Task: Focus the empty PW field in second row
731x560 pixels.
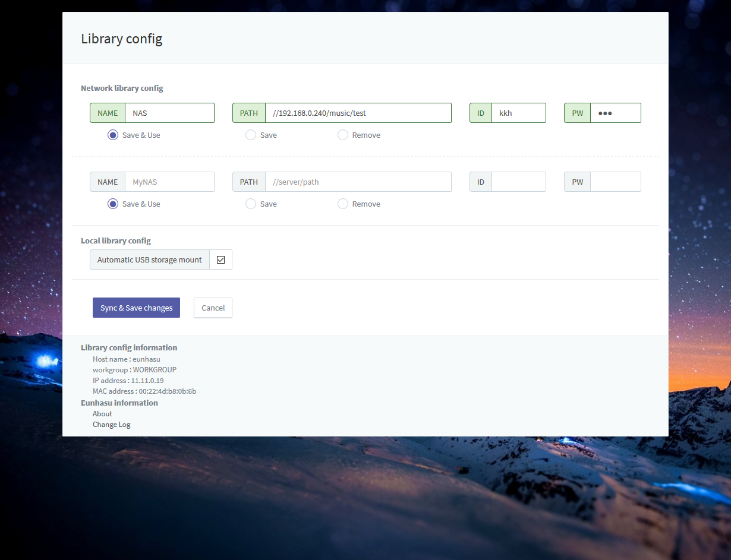Action: 615,182
